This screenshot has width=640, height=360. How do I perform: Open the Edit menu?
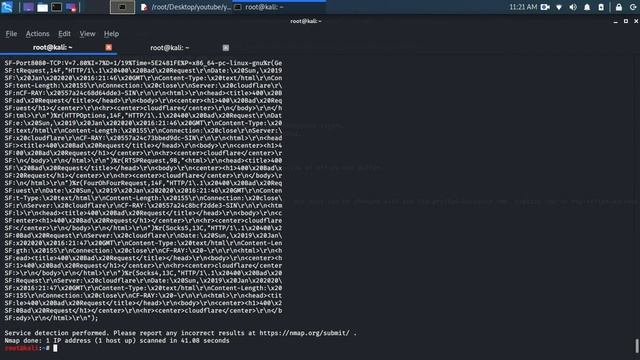[x=64, y=34]
